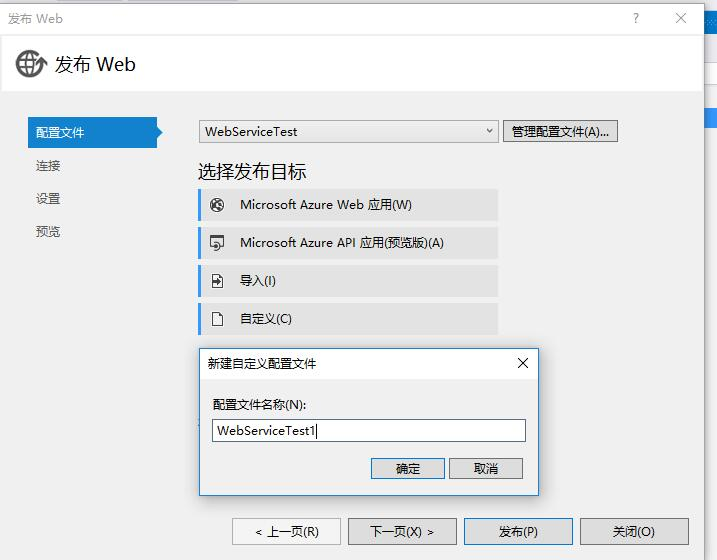The height and width of the screenshot is (560, 717).
Task: Open the WebServiceTest profile dropdown
Action: point(348,132)
